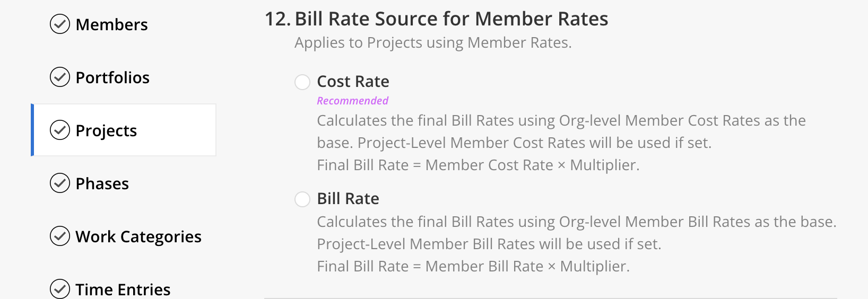Click the Member Cost Rate formula text
Screen dimensions: 868x299
click(x=478, y=165)
